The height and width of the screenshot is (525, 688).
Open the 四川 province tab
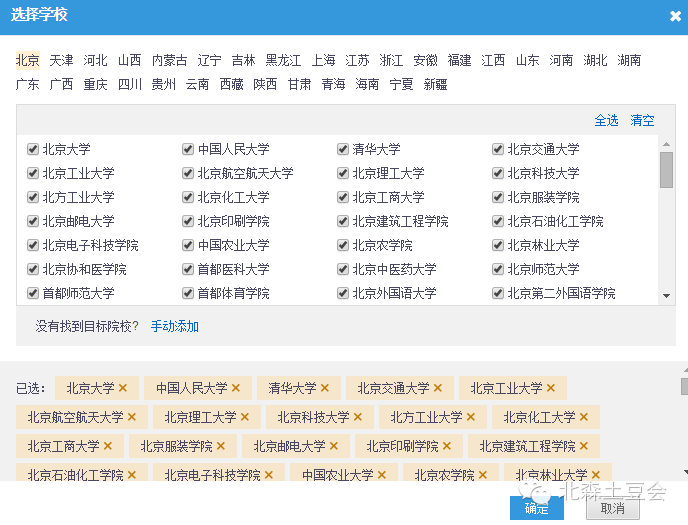coord(130,84)
